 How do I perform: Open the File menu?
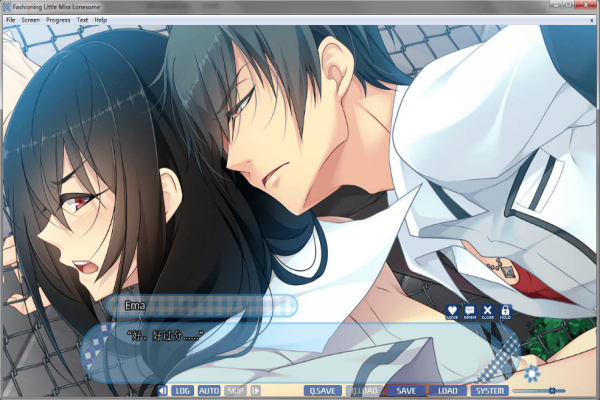tap(11, 20)
